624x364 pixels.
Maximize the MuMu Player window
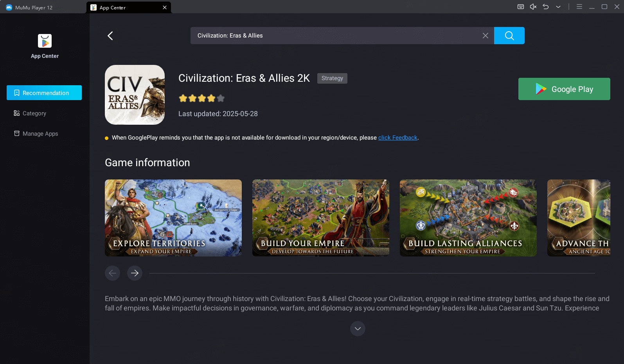[604, 7]
